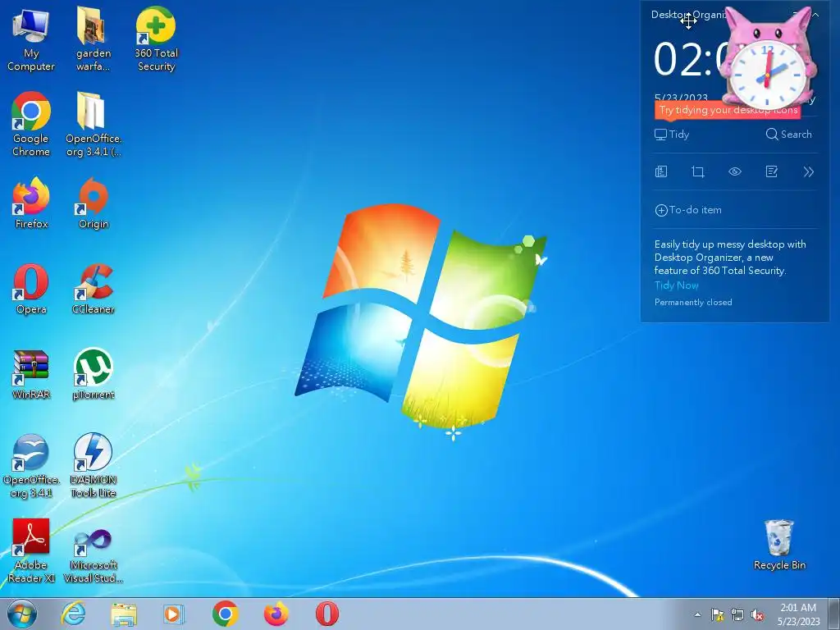
Task: Expand more tools double-chevron in organizer
Action: (x=808, y=172)
